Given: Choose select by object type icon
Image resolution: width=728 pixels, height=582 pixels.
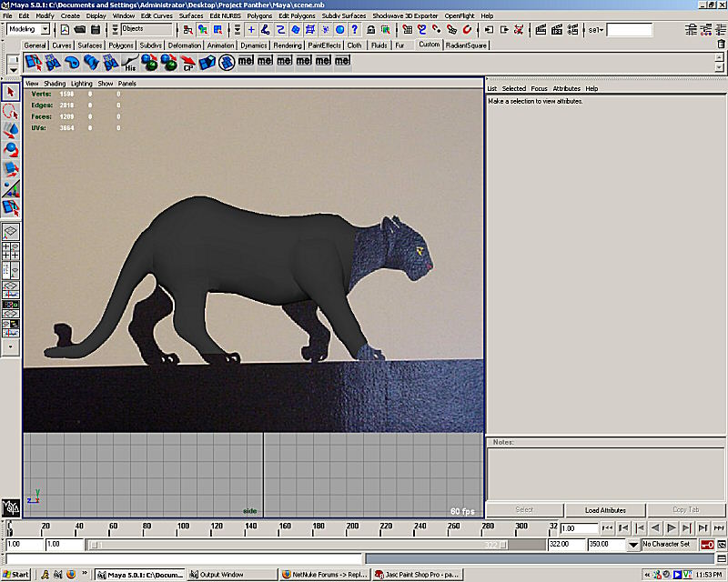Looking at the screenshot, I should click(203, 30).
